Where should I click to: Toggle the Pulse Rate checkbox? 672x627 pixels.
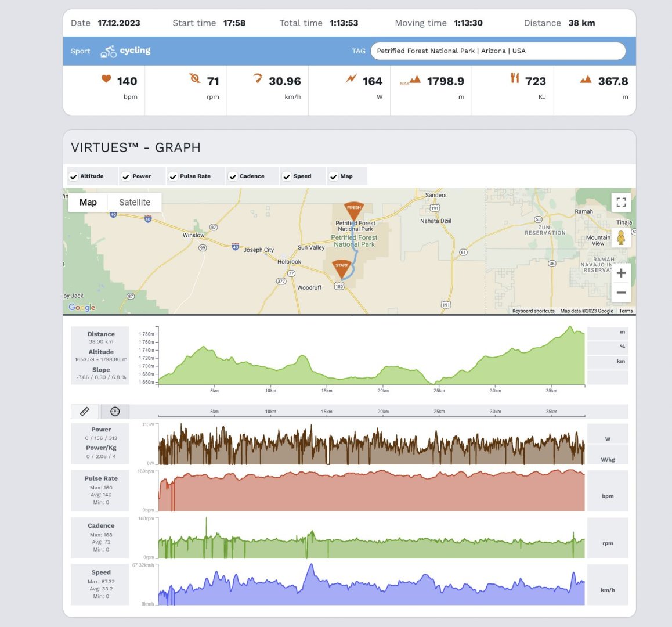(173, 176)
